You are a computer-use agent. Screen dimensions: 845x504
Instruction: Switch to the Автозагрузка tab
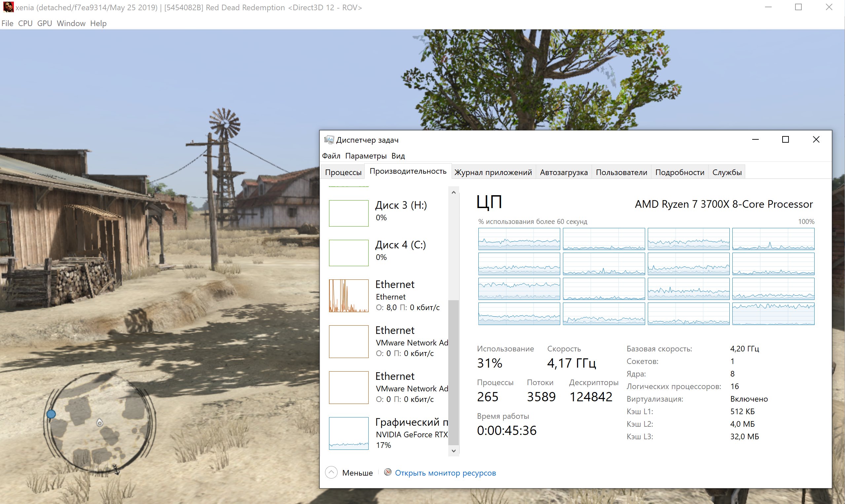coord(564,172)
